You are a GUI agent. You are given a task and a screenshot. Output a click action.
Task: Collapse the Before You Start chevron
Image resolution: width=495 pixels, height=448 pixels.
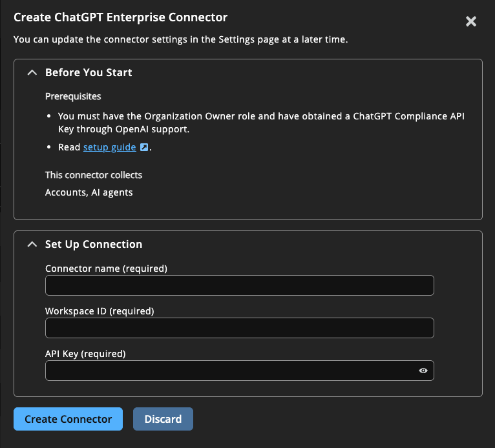coord(32,73)
